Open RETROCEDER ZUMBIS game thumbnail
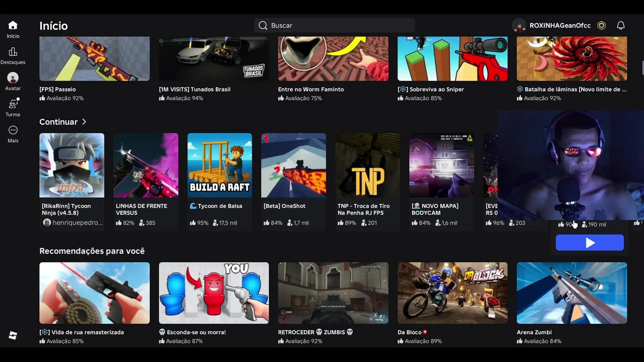 [x=333, y=293]
